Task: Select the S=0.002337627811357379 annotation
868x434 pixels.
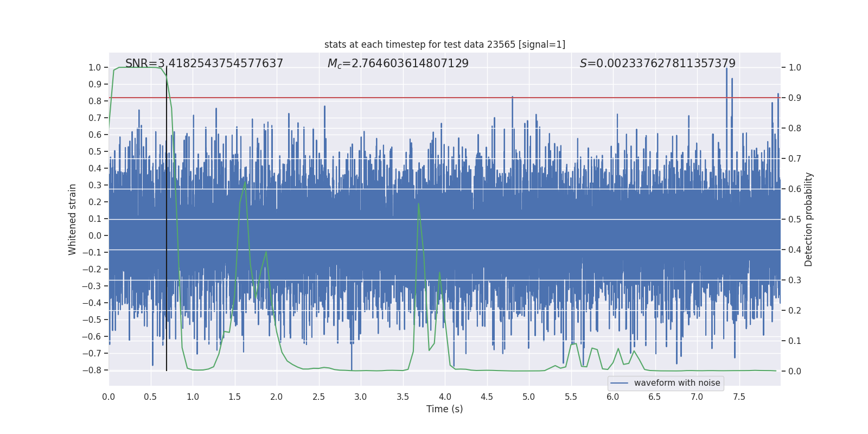Action: click(658, 63)
